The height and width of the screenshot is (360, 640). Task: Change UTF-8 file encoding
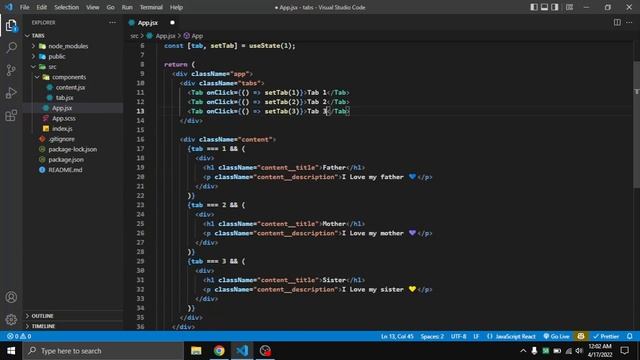coord(458,336)
